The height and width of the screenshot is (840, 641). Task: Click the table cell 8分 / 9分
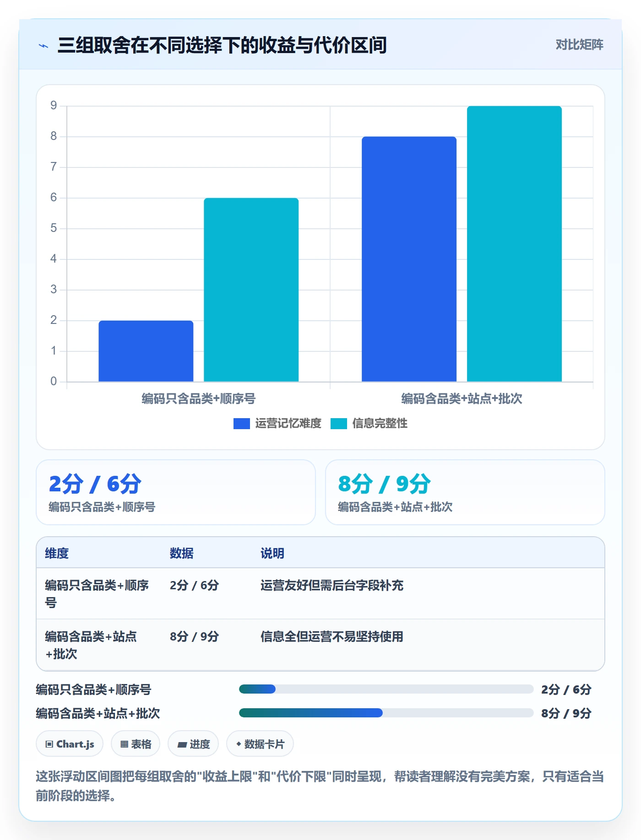(195, 637)
